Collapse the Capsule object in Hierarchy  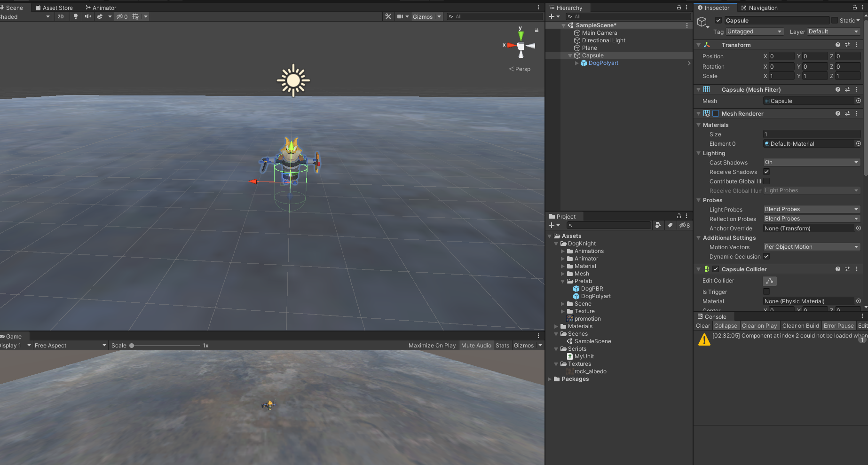point(570,55)
